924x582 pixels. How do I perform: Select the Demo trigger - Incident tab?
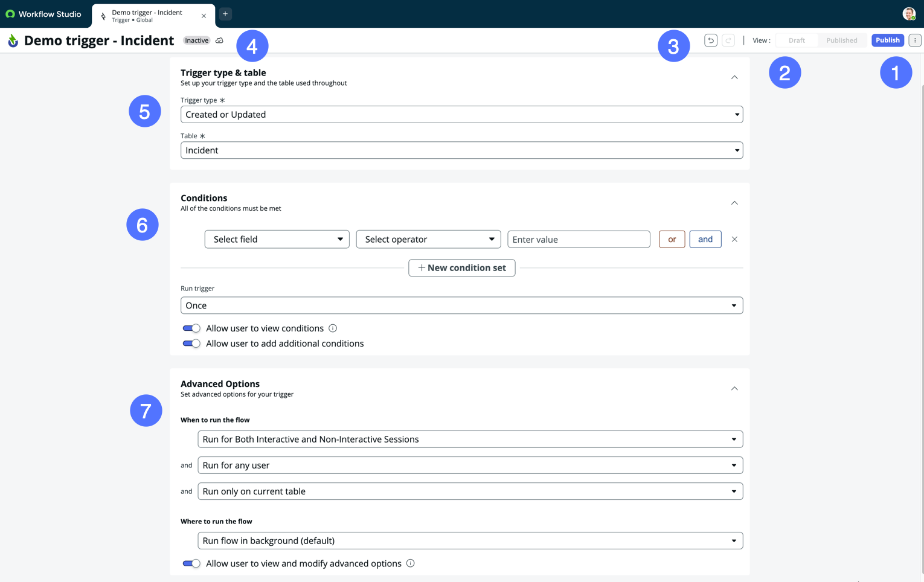coord(153,16)
